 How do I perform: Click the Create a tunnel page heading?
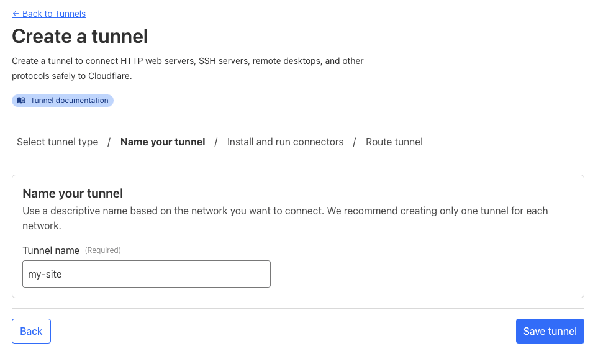tap(80, 36)
